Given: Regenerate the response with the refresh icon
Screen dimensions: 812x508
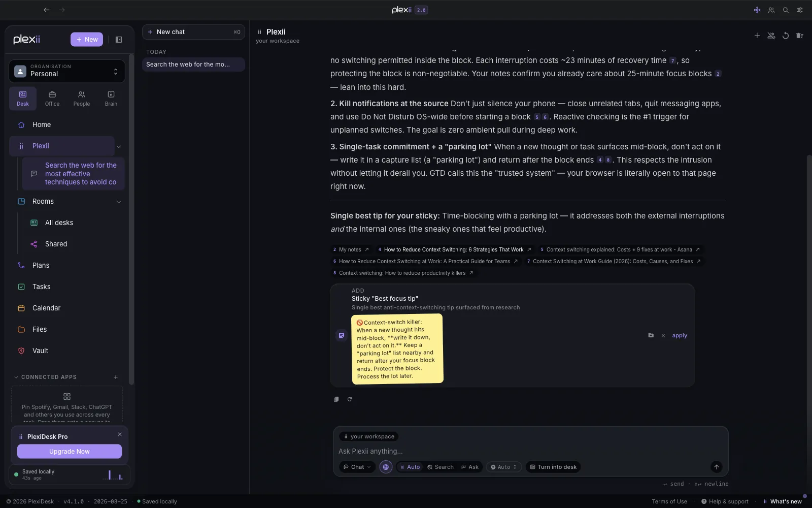Looking at the screenshot, I should 350,399.
